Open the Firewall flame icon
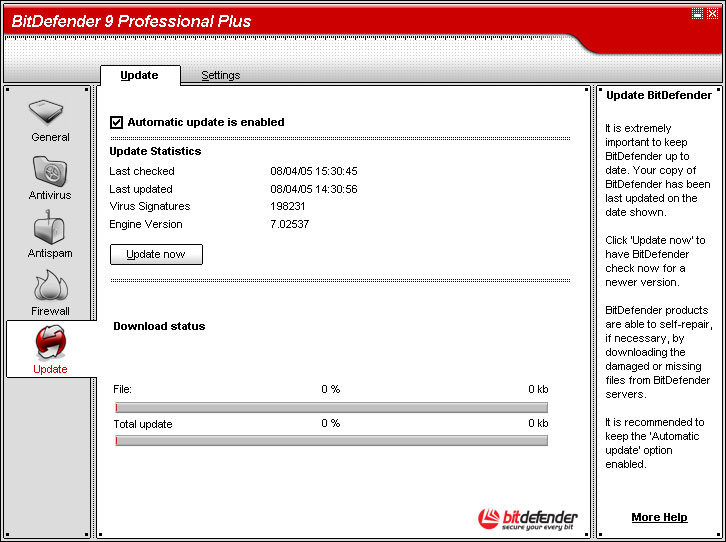Screen dimensions: 726x542 pyautogui.click(x=50, y=286)
